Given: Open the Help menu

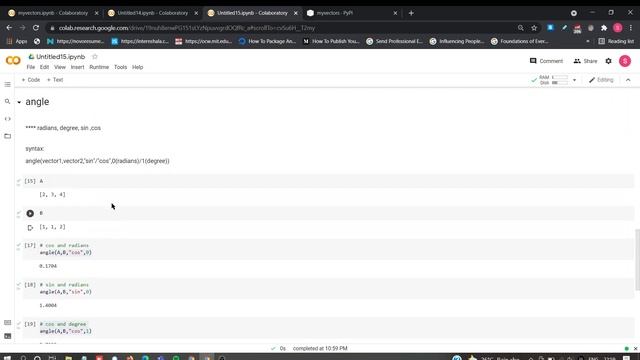Looking at the screenshot, I should (138, 67).
